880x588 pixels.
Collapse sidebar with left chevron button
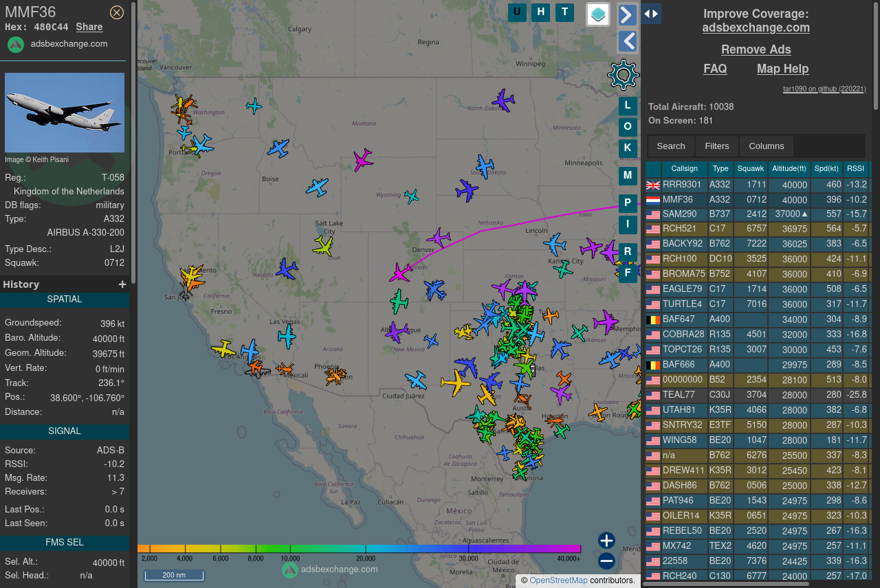tap(627, 41)
